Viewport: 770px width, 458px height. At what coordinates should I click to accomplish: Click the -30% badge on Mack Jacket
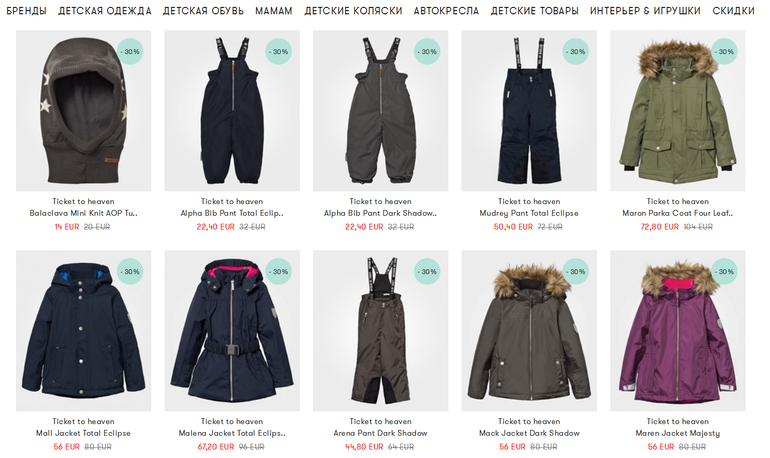pos(576,271)
